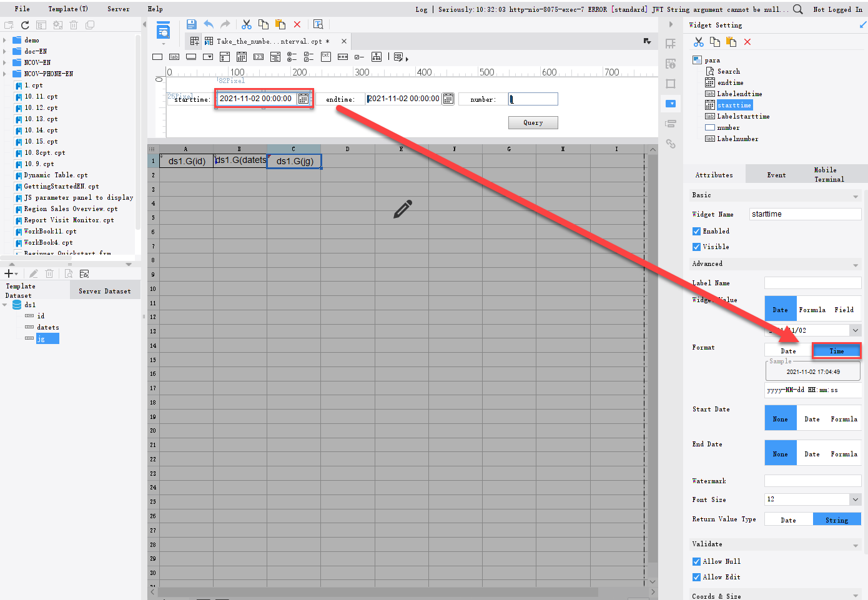The width and height of the screenshot is (868, 600).
Task: Select the Radio Button Group widget icon
Action: [292, 57]
